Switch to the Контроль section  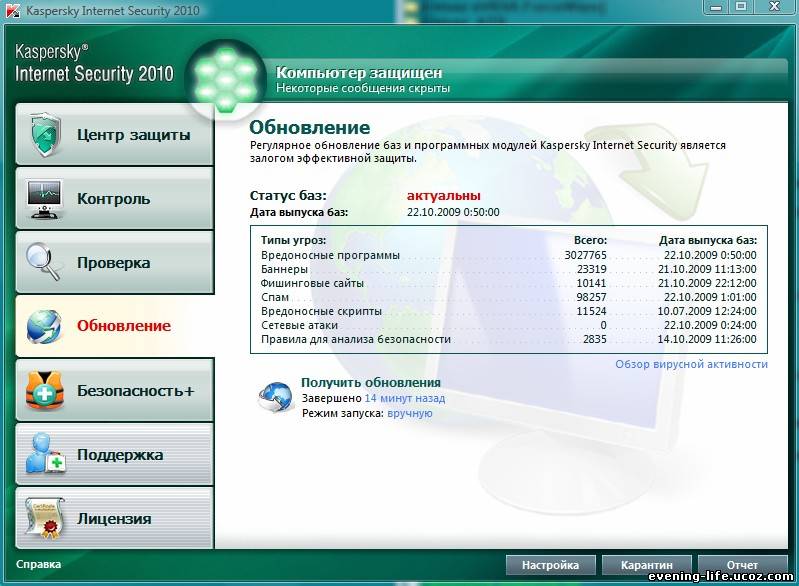click(x=115, y=199)
